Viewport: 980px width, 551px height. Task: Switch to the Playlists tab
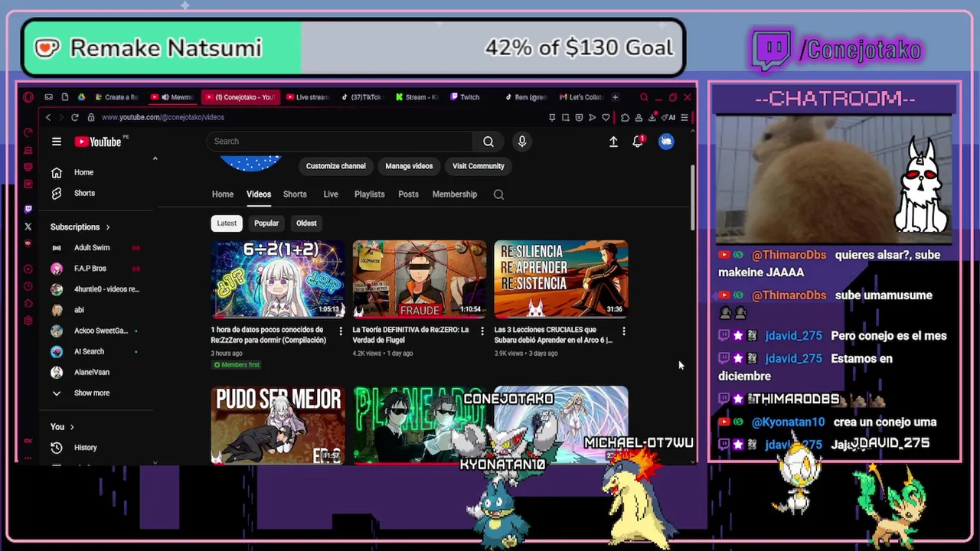click(x=369, y=194)
